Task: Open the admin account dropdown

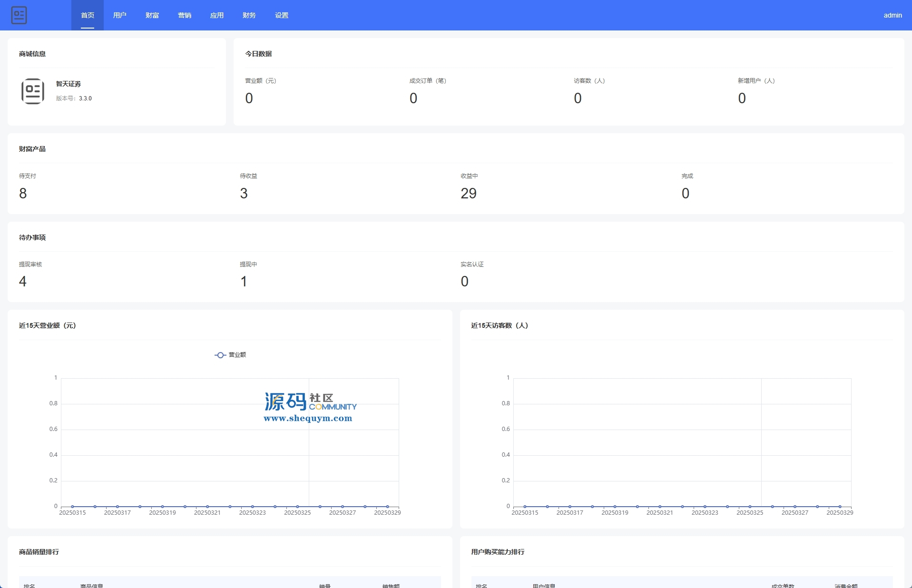Action: [x=892, y=15]
